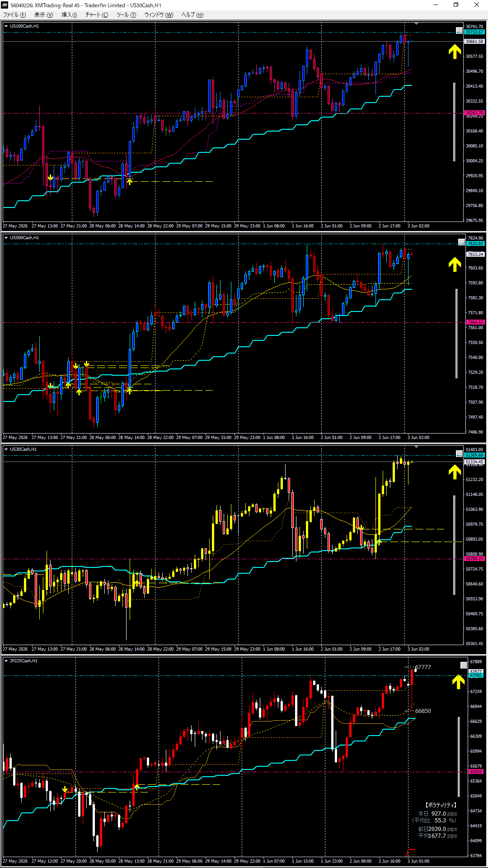Screen dimensions: 488x868
Task: Select the gray chart shift triangle on the US100Cash chart
Action: click(416, 24)
